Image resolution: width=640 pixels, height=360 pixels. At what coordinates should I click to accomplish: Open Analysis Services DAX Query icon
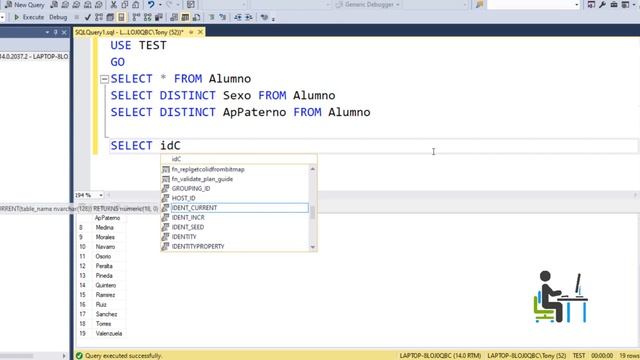pos(98,4)
